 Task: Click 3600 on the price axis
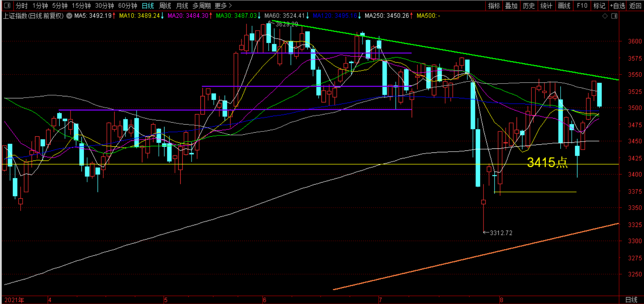pos(635,41)
